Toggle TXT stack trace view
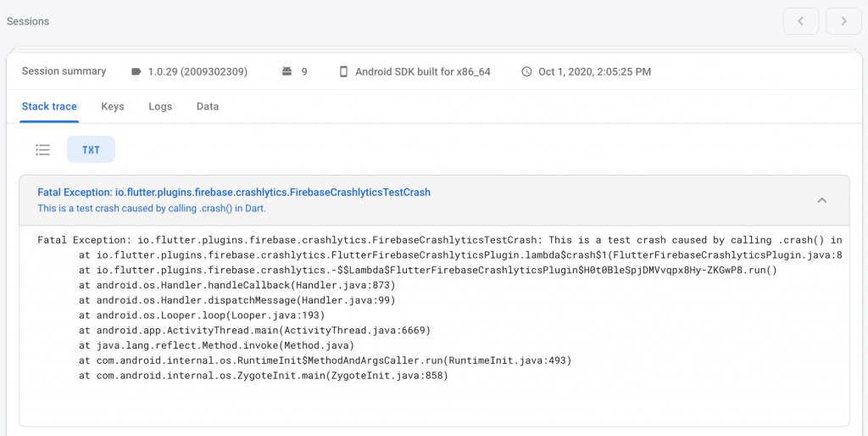This screenshot has height=436, width=868. point(91,149)
